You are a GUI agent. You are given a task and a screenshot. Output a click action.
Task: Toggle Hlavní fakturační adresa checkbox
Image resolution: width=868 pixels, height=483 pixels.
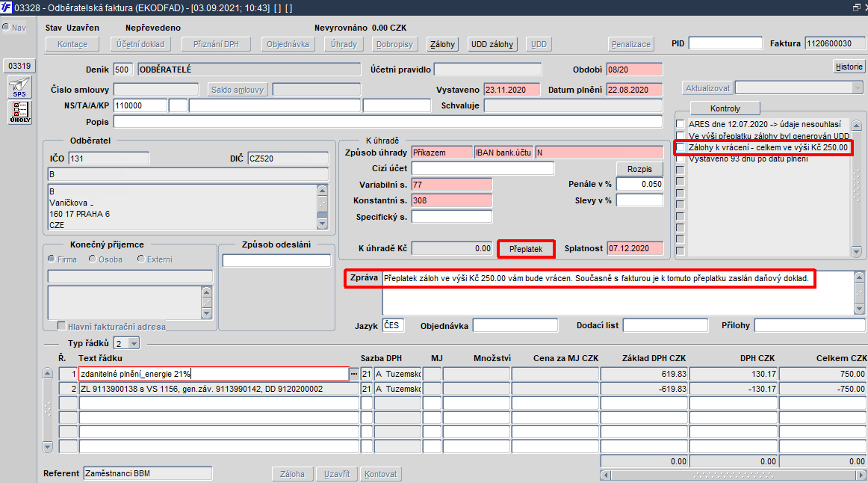[61, 326]
